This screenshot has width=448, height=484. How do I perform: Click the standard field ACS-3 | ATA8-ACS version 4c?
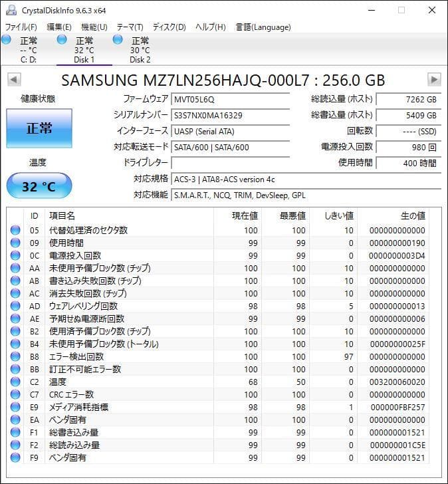point(306,180)
